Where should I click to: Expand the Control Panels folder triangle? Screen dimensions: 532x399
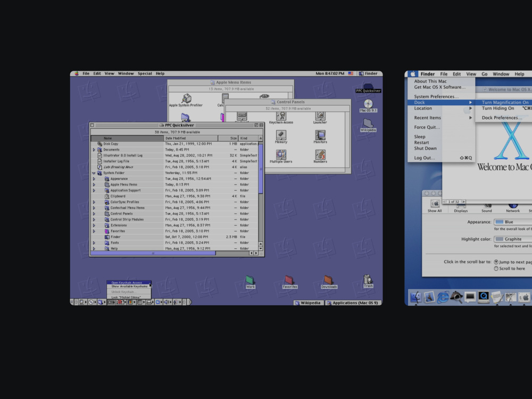(94, 214)
